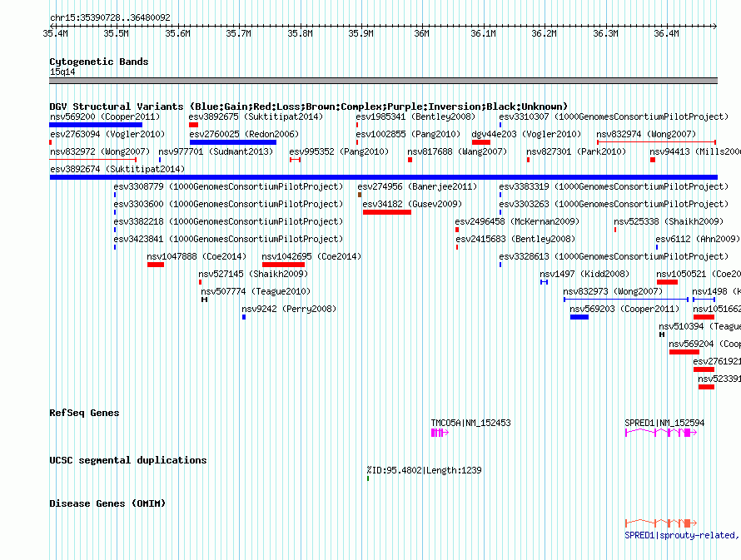Viewport: 741px width, 560px height.
Task: Select the SPRED1 RefSeq gene glyph
Action: pos(661,433)
